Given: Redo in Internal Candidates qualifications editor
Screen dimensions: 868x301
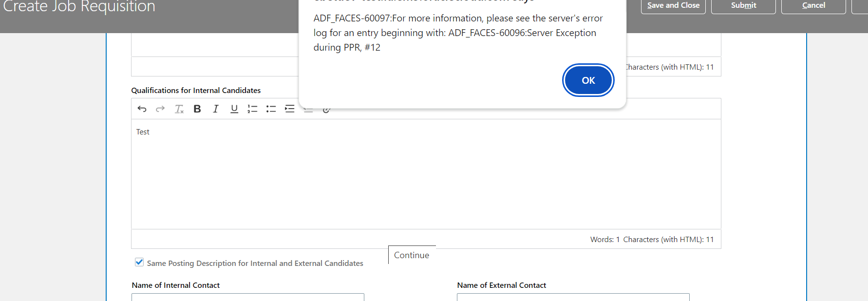Looking at the screenshot, I should pyautogui.click(x=160, y=109).
